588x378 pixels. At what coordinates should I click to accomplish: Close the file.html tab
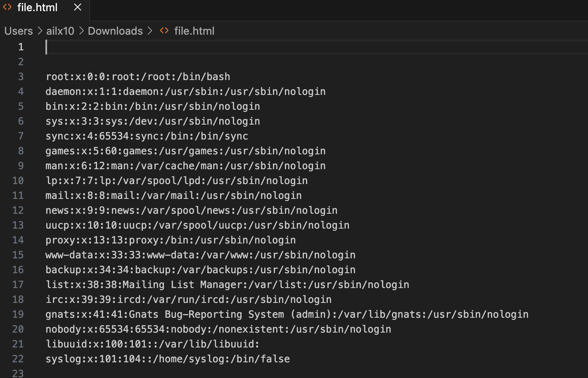tap(78, 7)
